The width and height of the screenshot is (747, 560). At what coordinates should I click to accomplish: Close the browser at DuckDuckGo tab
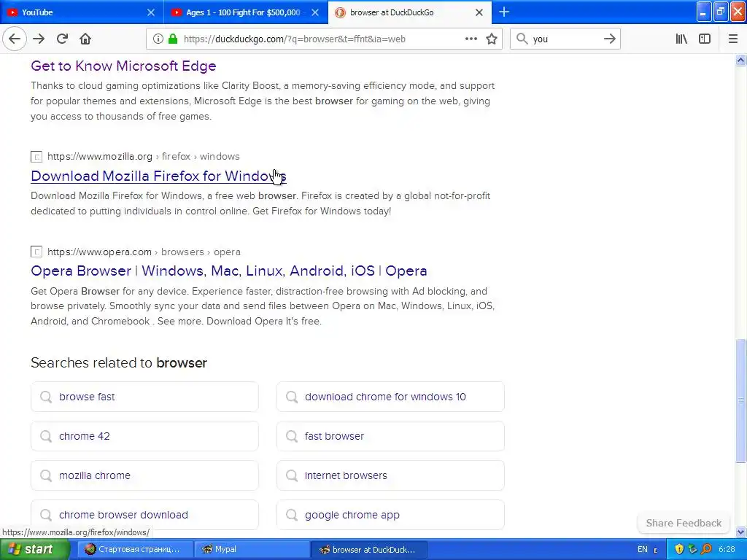coord(479,12)
